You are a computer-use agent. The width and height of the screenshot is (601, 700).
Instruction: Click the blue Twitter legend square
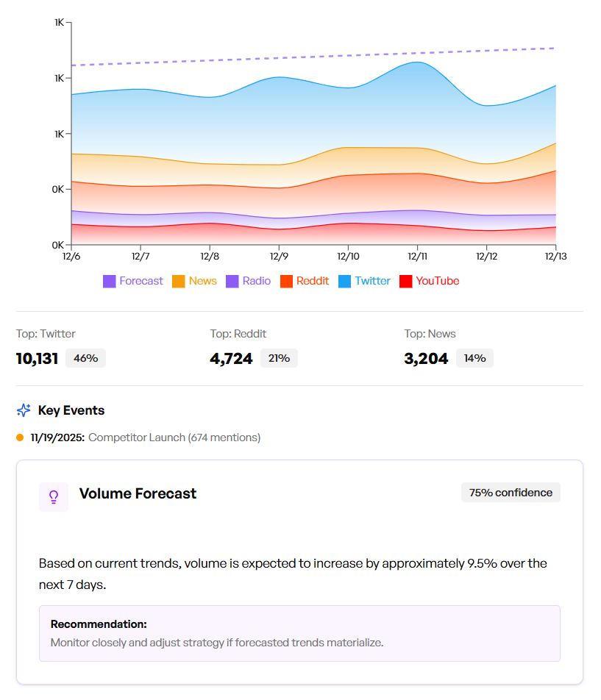[x=345, y=281]
